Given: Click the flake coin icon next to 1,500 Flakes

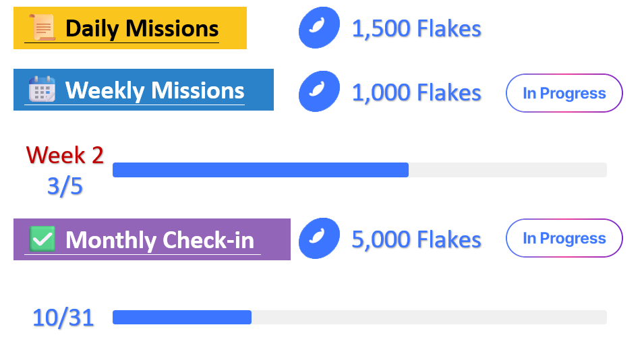Looking at the screenshot, I should click(x=319, y=28).
